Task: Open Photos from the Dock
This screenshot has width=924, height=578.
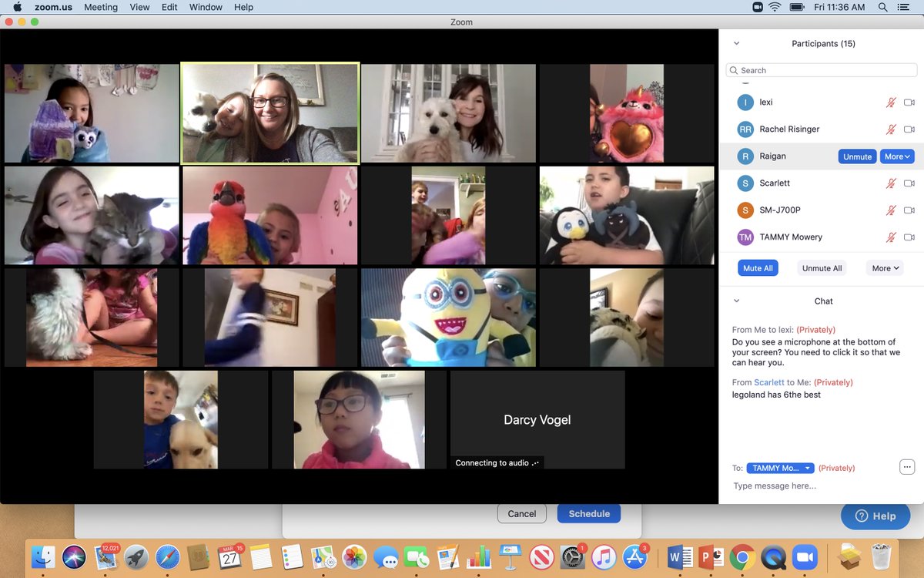Action: tap(354, 556)
